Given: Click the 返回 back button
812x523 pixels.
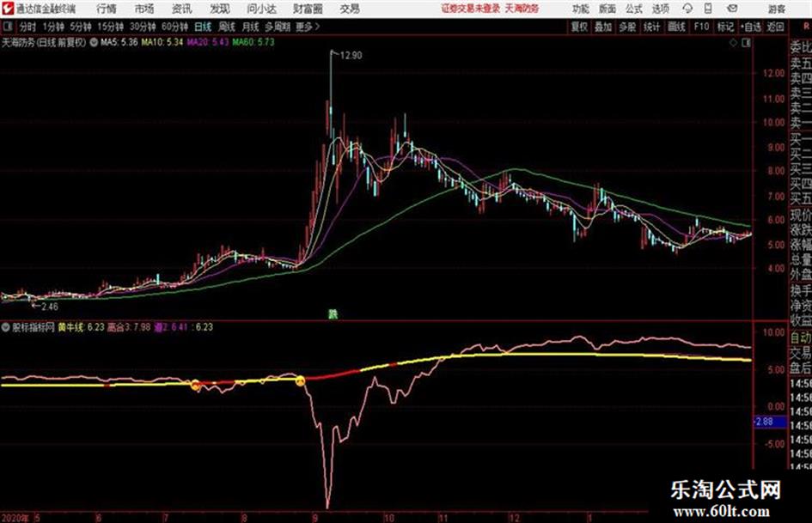Looking at the screenshot, I should coord(775,27).
